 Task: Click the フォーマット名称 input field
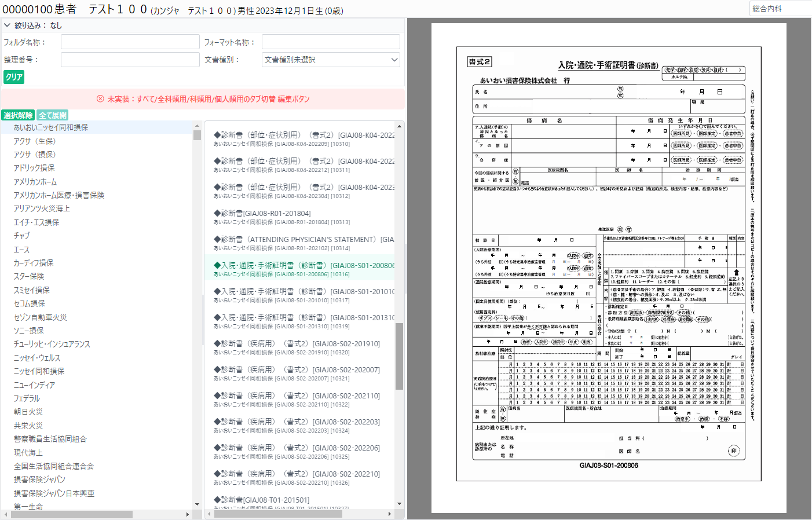(331, 42)
